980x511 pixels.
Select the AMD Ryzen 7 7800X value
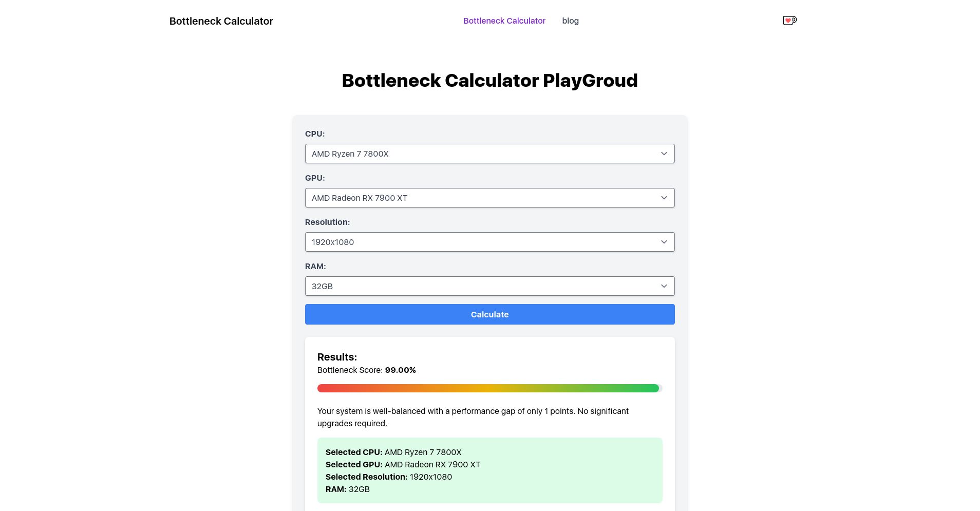[350, 153]
